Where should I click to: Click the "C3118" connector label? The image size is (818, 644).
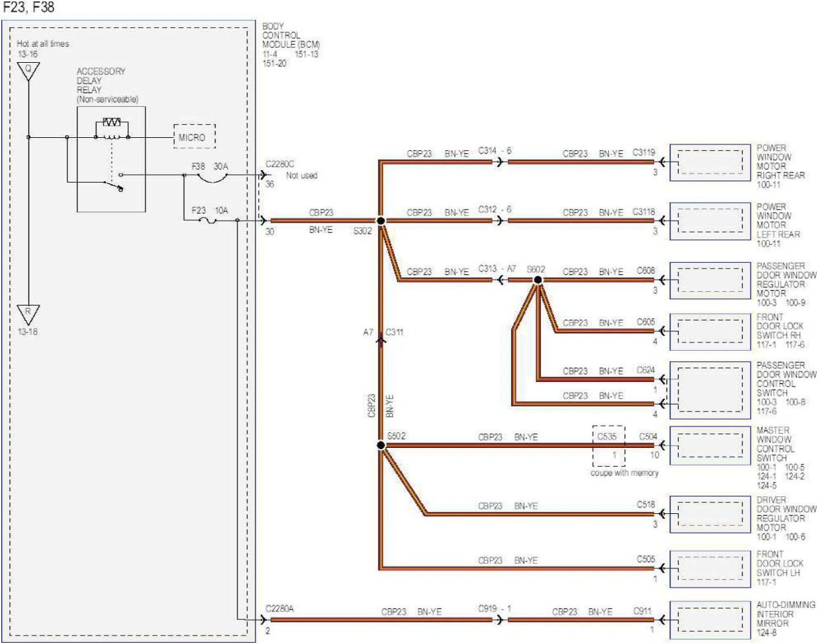644,212
